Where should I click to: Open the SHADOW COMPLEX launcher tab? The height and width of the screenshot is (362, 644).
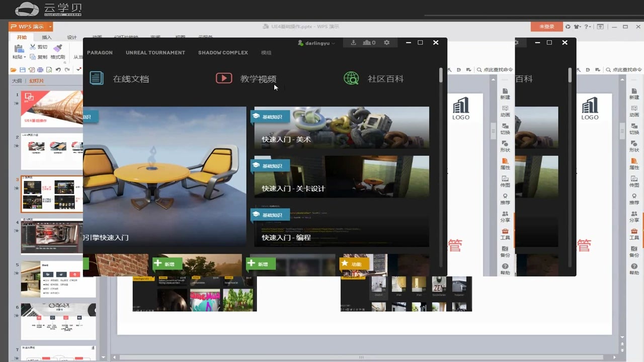[223, 53]
